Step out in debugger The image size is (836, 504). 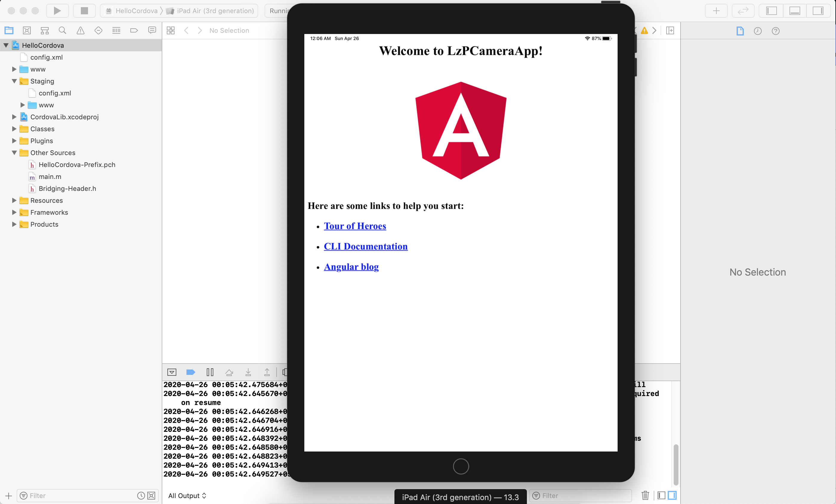click(x=267, y=372)
